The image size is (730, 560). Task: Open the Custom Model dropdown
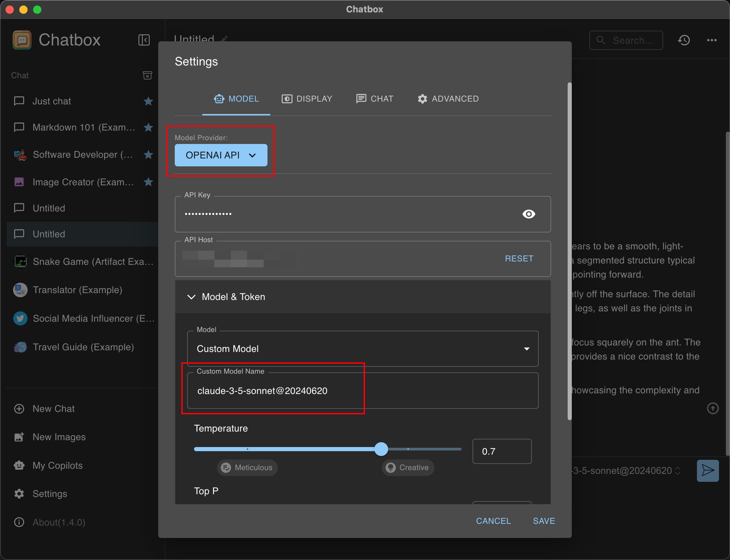(363, 349)
